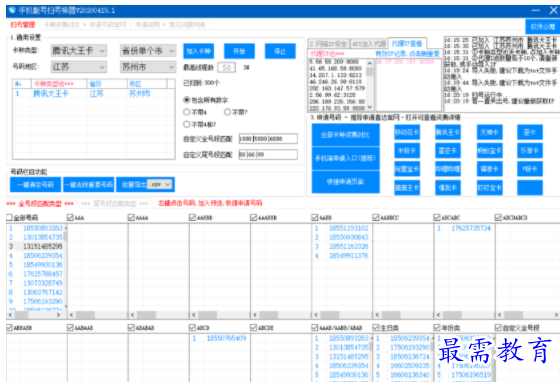Click the 一键清空号码 button
This screenshot has height=382, width=560.
point(35,185)
